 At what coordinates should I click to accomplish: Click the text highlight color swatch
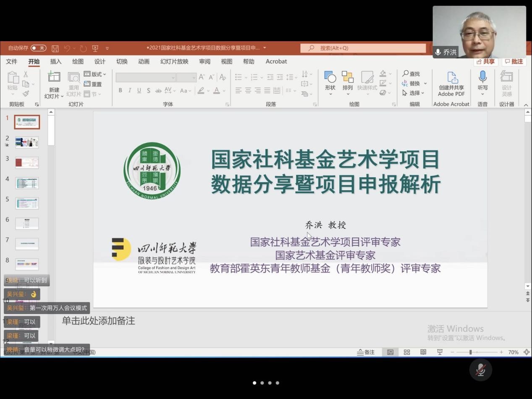(201, 90)
